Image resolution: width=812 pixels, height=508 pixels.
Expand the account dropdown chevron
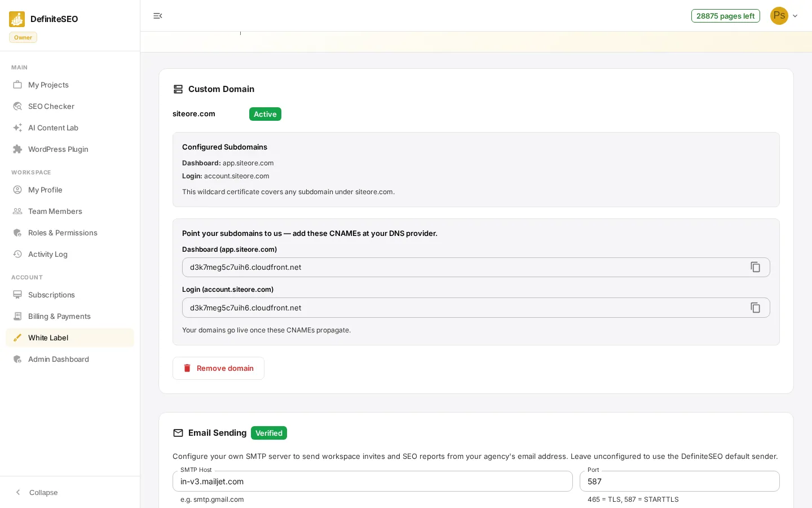point(795,16)
